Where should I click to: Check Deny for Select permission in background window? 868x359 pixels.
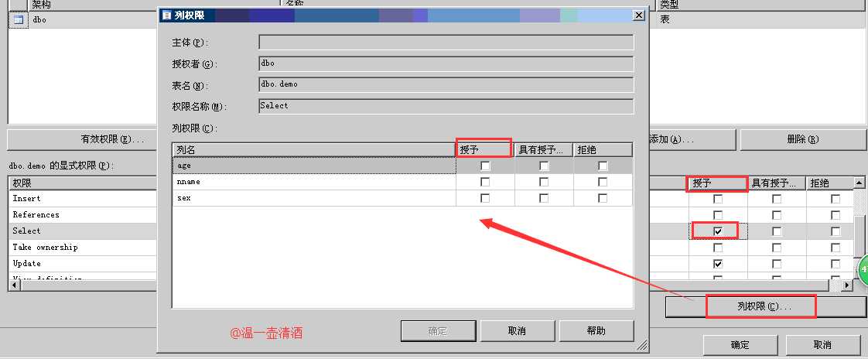click(x=836, y=231)
